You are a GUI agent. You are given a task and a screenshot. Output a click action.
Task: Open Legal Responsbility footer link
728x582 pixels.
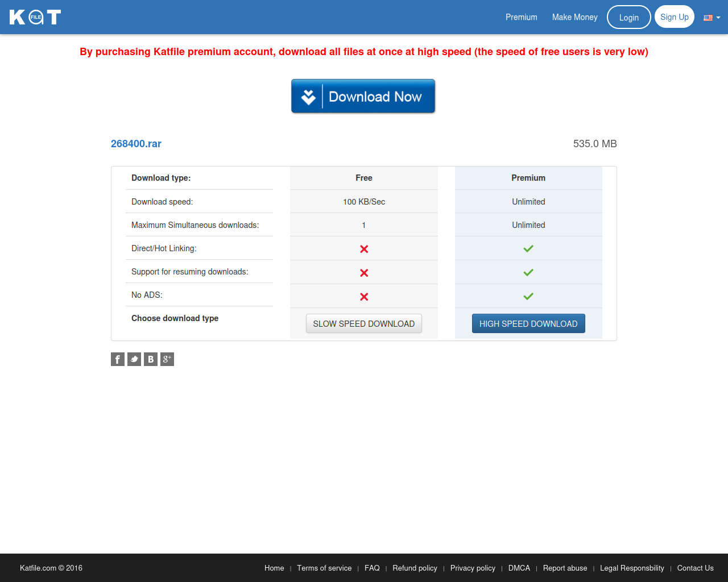pos(632,568)
